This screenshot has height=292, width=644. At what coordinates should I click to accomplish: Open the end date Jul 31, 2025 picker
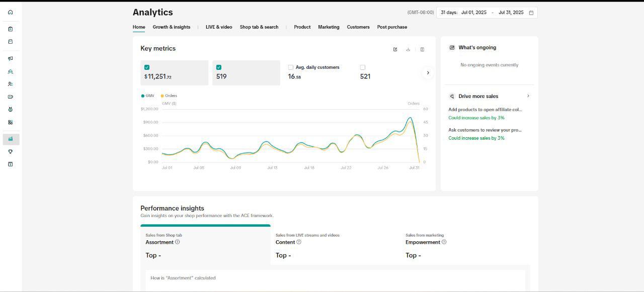pos(511,13)
